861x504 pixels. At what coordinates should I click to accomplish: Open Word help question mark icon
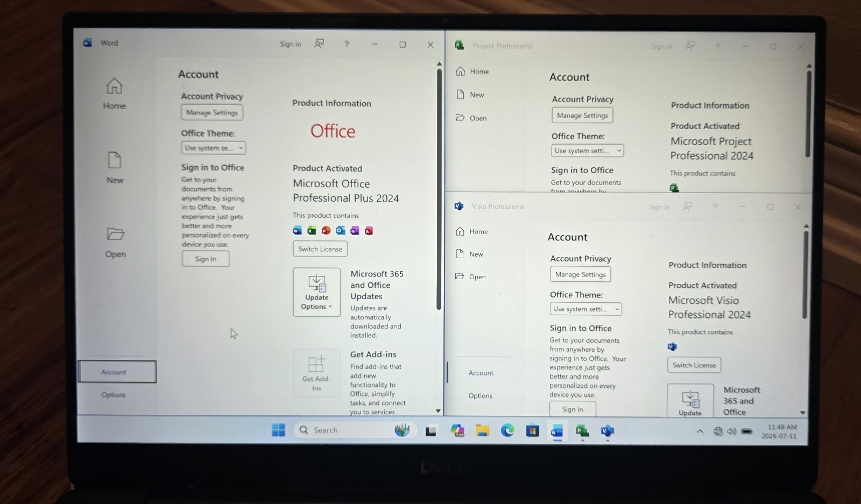[347, 44]
